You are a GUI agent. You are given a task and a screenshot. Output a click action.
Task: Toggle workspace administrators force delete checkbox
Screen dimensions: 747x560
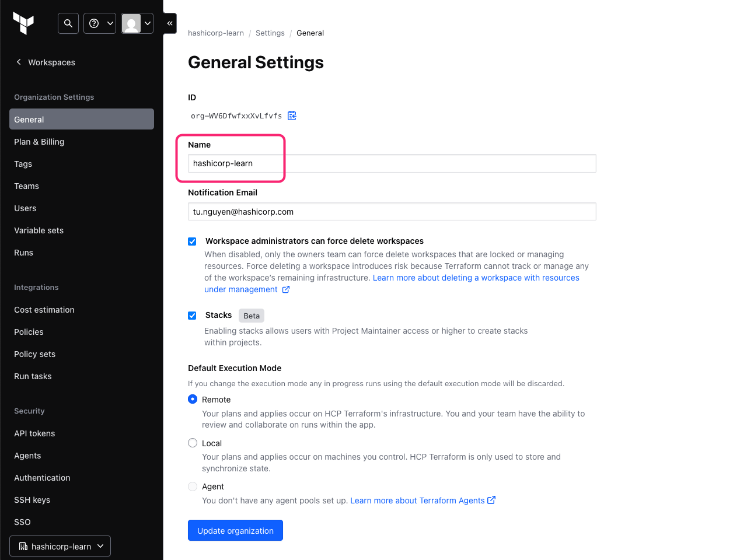click(192, 242)
